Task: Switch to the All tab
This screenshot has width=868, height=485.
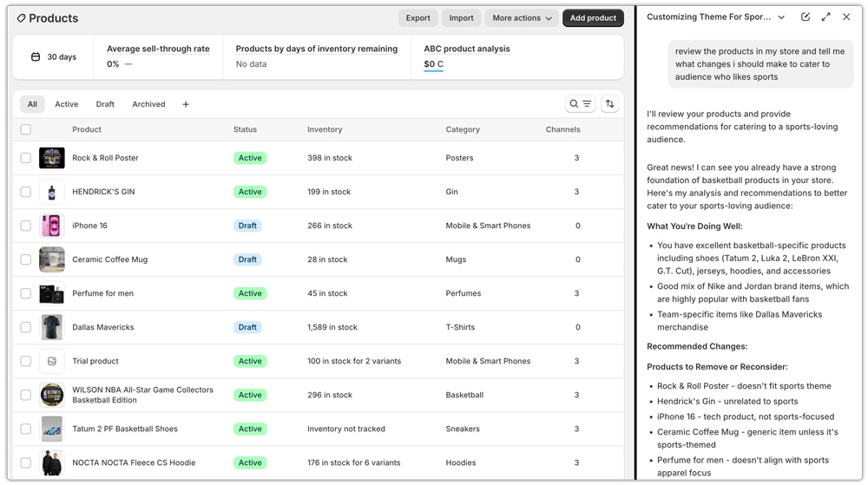Action: (x=33, y=104)
